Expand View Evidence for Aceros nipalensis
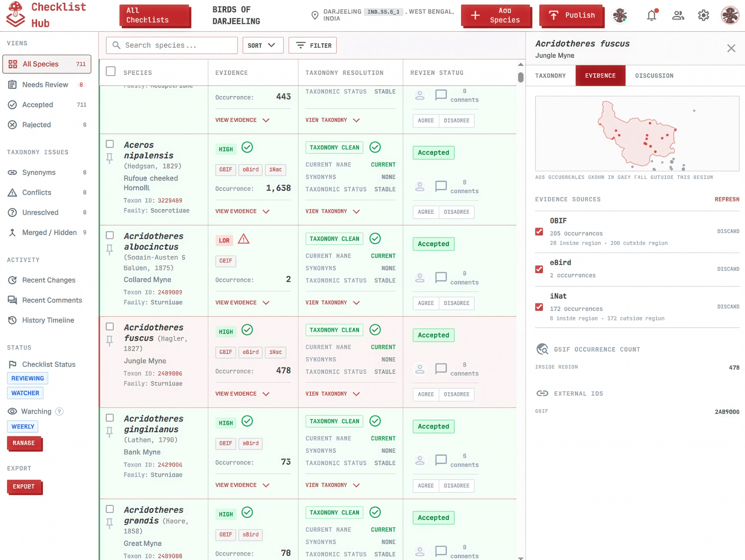This screenshot has width=745, height=560. click(x=243, y=212)
